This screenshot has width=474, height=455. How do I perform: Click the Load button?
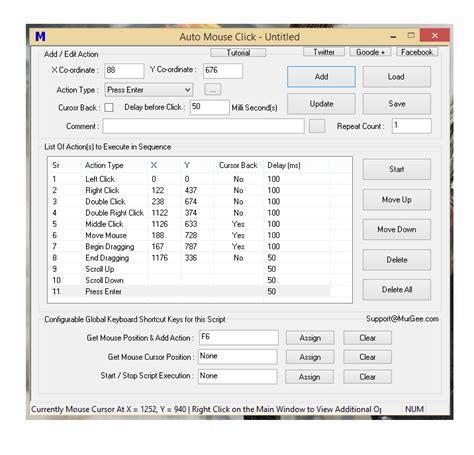(x=396, y=77)
